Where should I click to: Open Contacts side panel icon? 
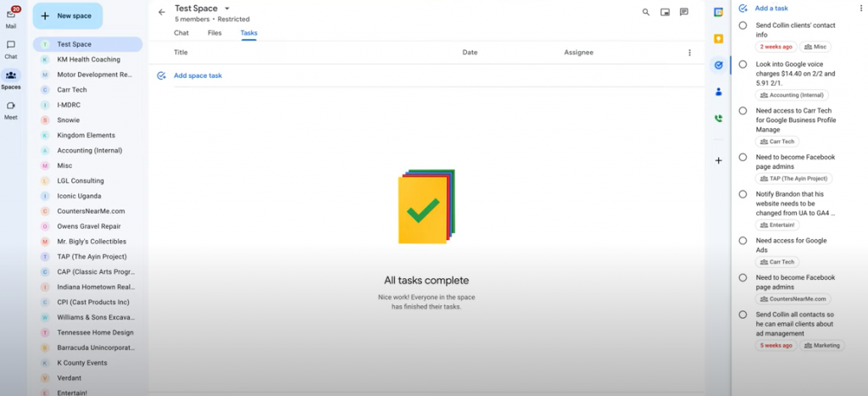719,92
